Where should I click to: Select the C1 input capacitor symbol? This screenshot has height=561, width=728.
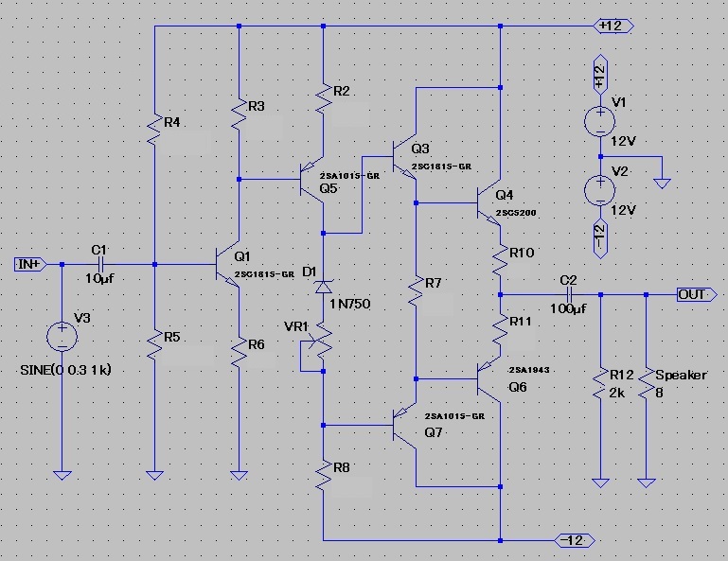tap(99, 265)
